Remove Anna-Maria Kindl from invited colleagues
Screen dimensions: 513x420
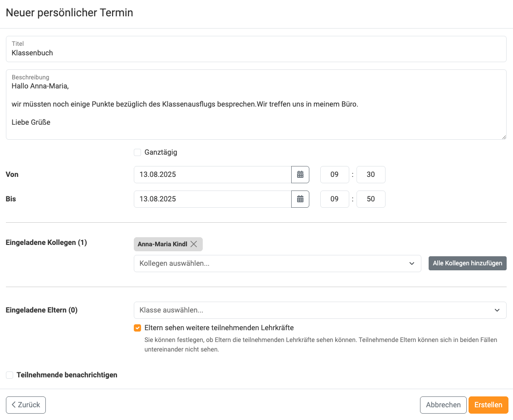point(194,244)
